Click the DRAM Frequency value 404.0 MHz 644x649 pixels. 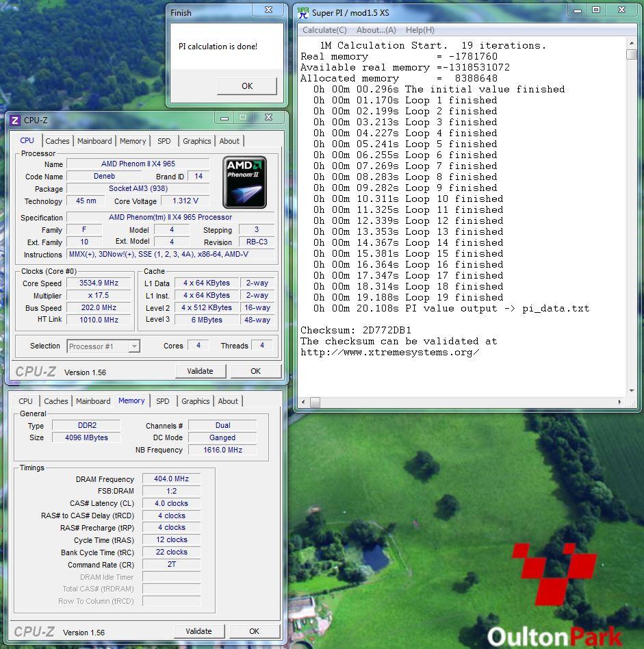coord(171,479)
